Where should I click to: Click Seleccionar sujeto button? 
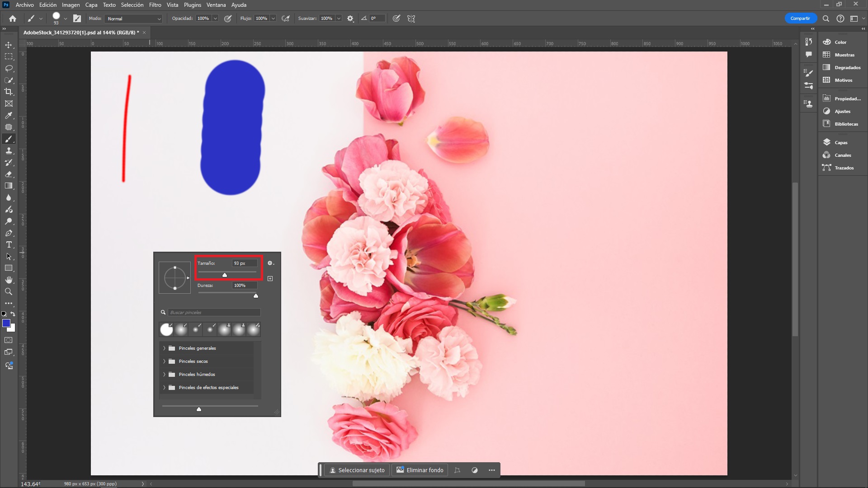click(x=357, y=470)
